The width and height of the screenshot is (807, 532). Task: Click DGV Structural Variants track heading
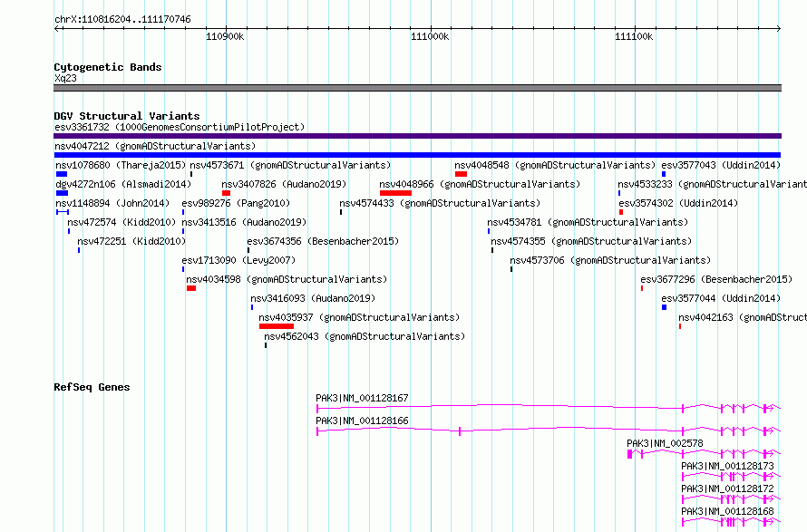pyautogui.click(x=127, y=116)
